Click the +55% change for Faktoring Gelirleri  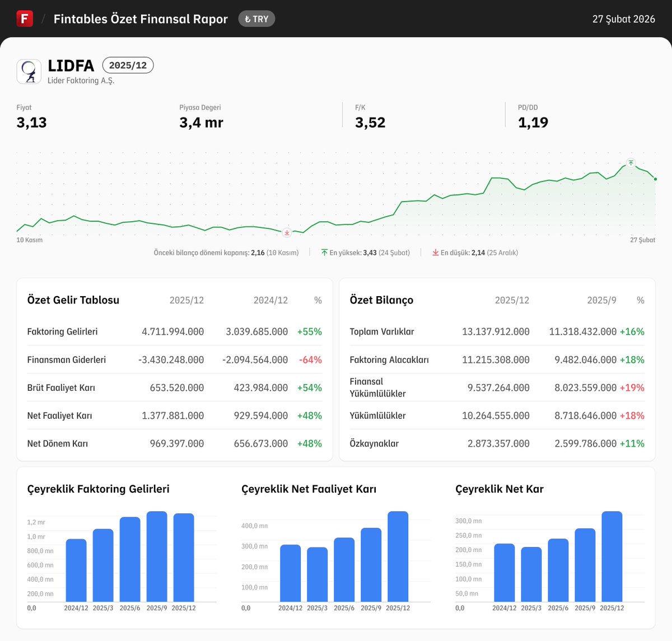[310, 331]
